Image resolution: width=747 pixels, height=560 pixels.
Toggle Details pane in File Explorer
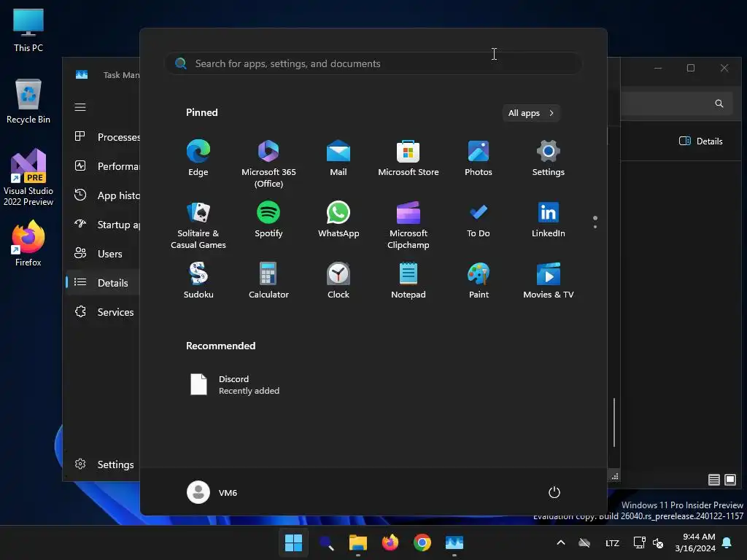point(701,141)
